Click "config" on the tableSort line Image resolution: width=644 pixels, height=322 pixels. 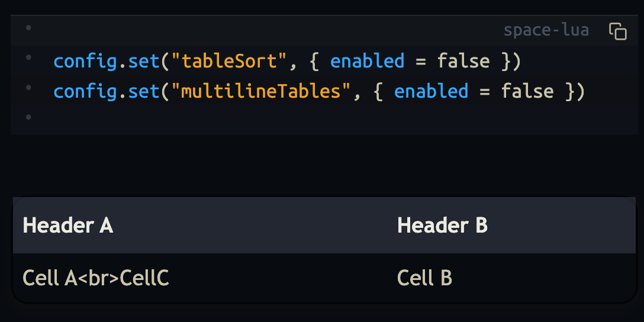pos(85,61)
